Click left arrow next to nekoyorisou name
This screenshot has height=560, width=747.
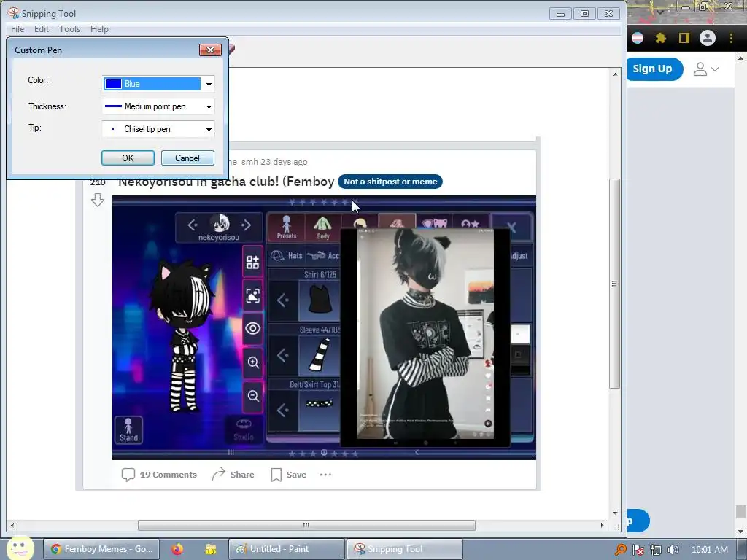192,225
